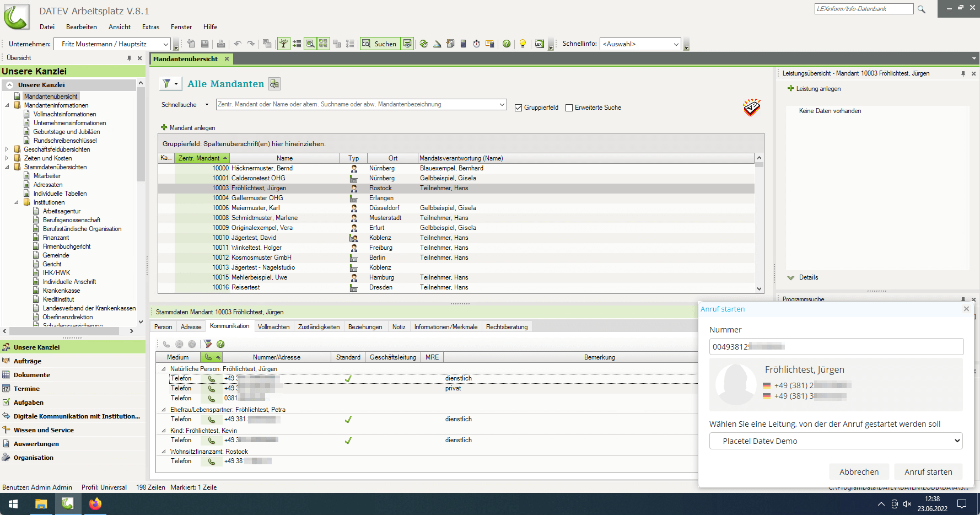980x515 pixels.
Task: Sort table by the Ort column header
Action: (392, 158)
